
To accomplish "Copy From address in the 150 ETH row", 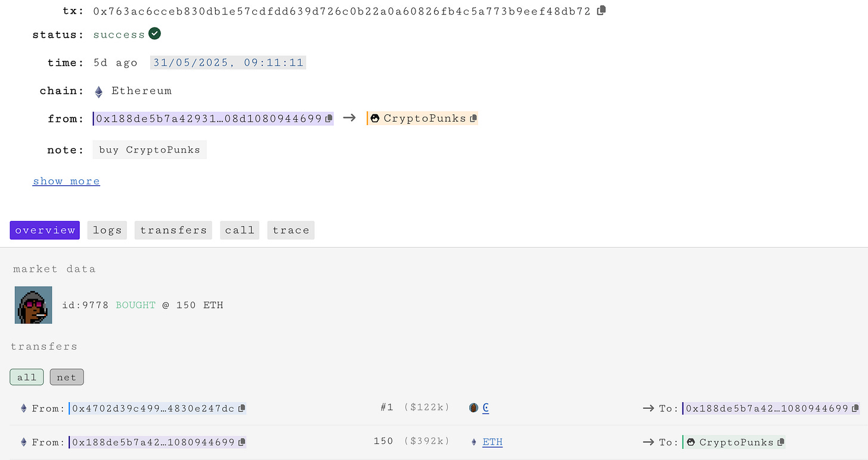I will [241, 443].
